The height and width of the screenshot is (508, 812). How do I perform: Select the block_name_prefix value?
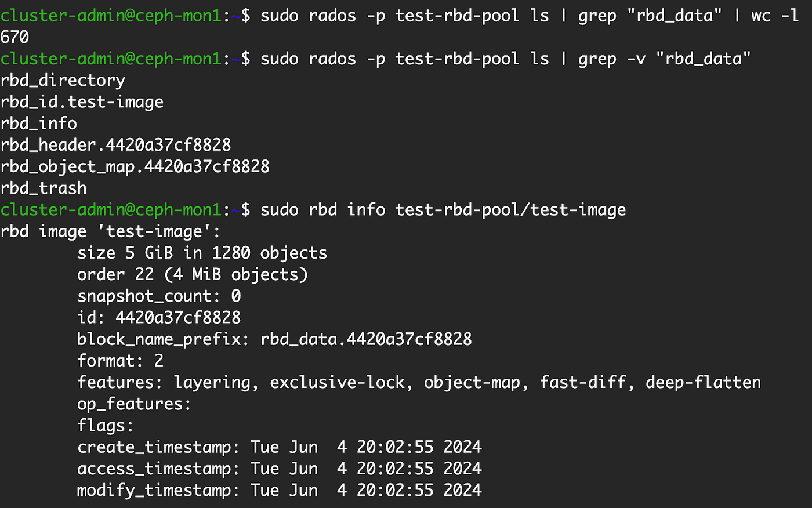point(366,339)
